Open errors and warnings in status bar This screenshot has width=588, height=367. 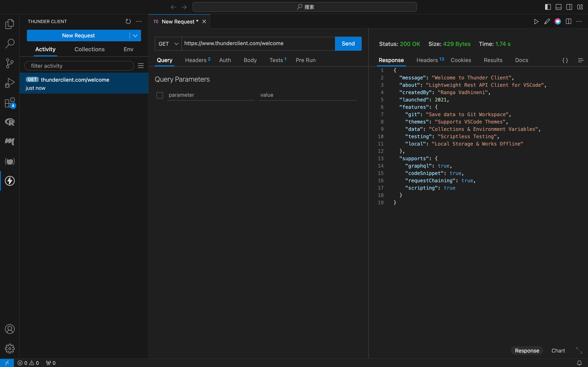[28, 363]
